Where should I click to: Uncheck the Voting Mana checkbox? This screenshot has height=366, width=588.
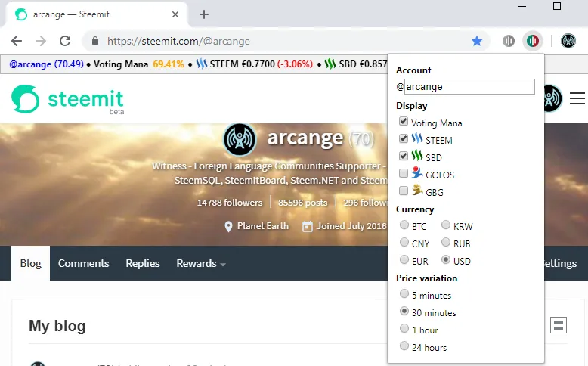[x=404, y=121]
